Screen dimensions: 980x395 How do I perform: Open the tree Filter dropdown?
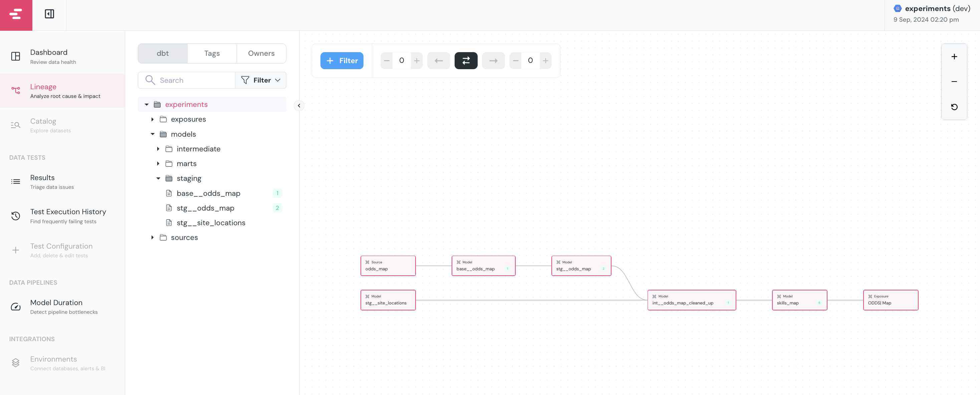pyautogui.click(x=261, y=80)
